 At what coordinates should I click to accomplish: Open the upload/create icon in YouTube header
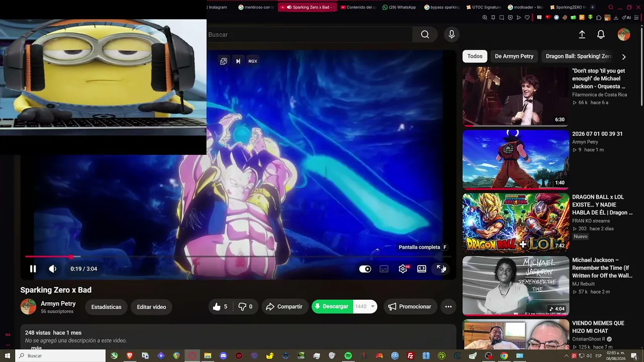(582, 35)
